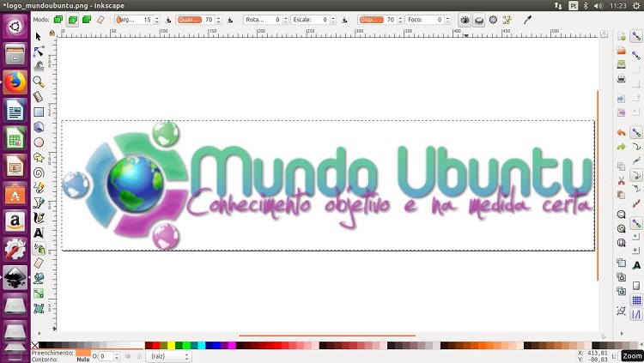644x363 pixels.
Task: Click the Cut scissors icon
Action: pyautogui.click(x=621, y=181)
